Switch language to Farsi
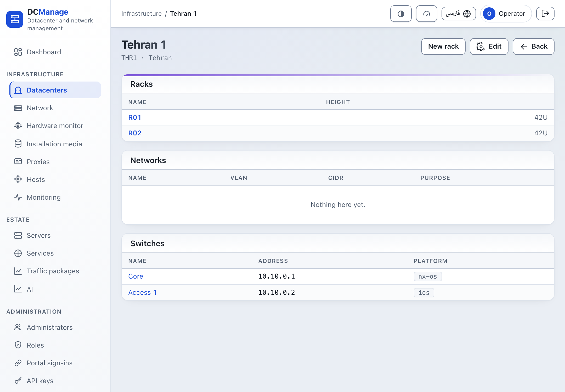 click(459, 14)
